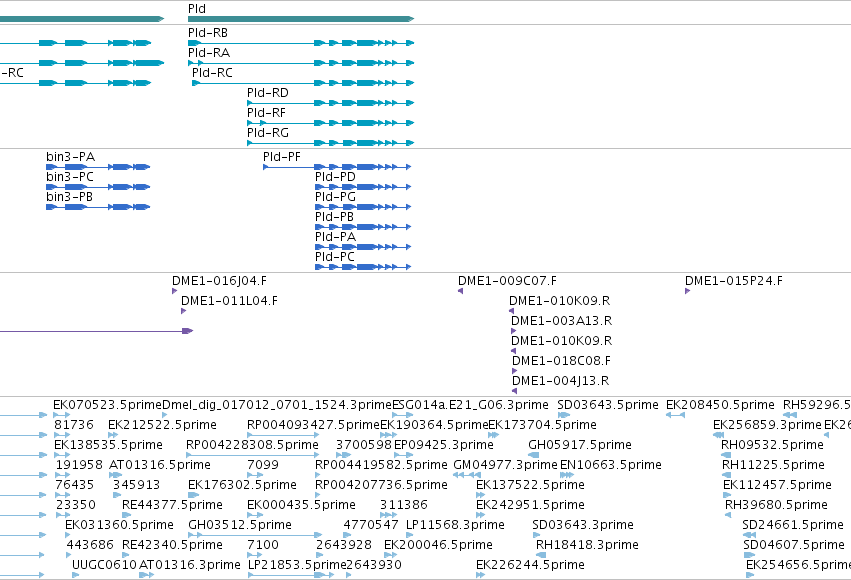Select the EK208450.5prime EST label
851x580 pixels.
[x=720, y=405]
